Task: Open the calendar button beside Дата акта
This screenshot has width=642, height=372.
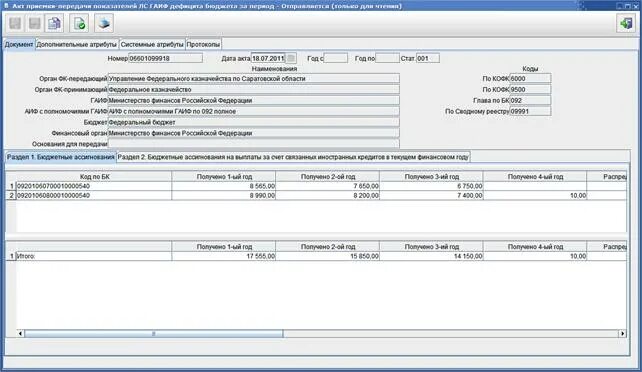Action: 291,59
